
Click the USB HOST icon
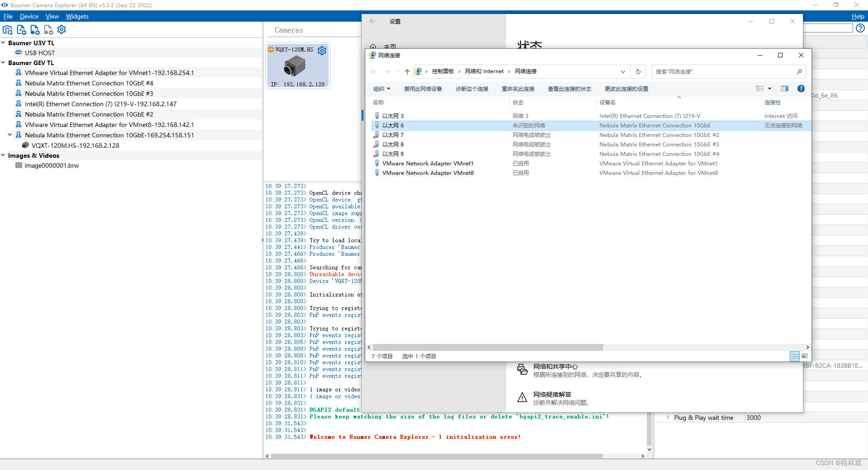(19, 52)
